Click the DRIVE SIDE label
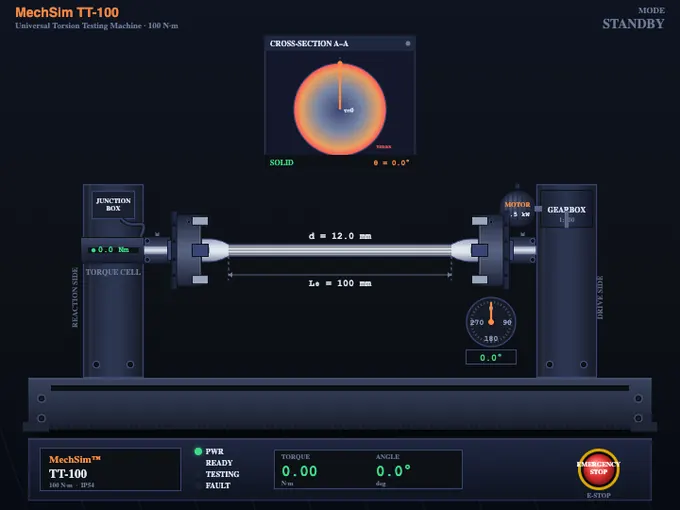This screenshot has height=510, width=680. 600,298
